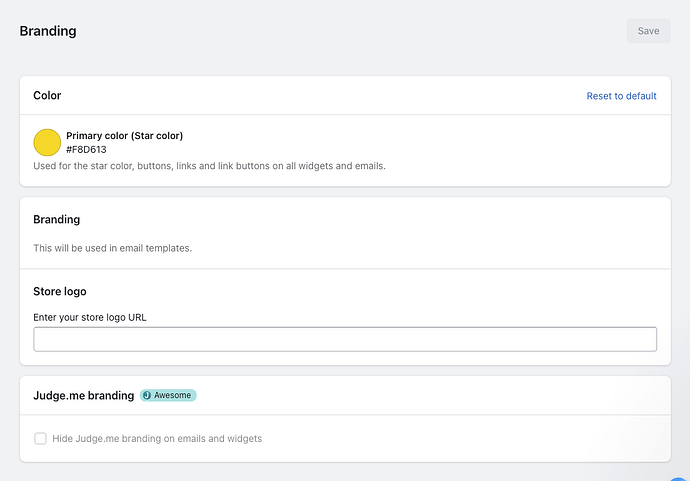This screenshot has width=690, height=481.
Task: Click the Color section heading
Action: (x=47, y=96)
